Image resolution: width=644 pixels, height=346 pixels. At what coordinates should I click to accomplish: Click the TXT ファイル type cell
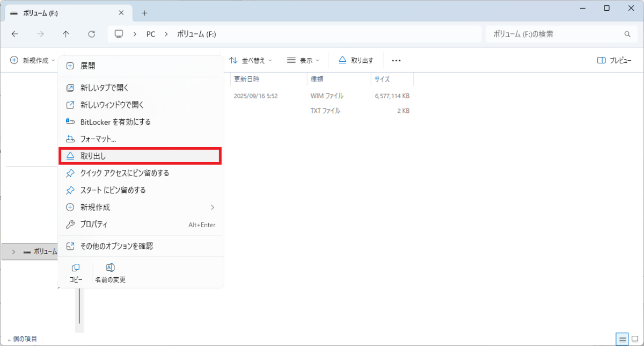325,111
